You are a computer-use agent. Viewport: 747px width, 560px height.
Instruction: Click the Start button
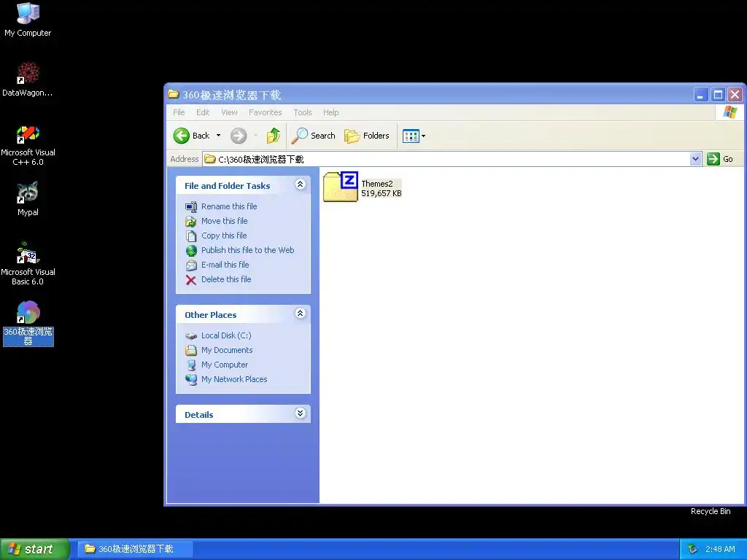point(35,549)
